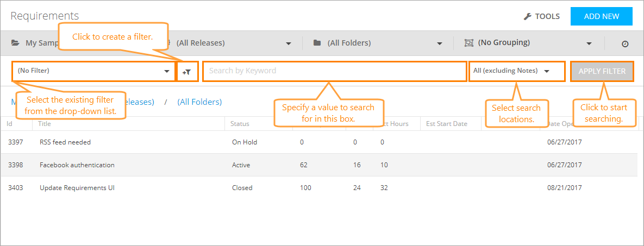Image resolution: width=644 pixels, height=246 pixels.
Task: Click the clock icon in the gray toolbar
Action: pyautogui.click(x=625, y=43)
